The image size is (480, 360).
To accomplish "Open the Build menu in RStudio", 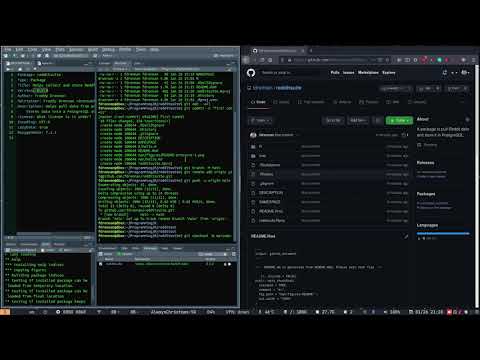I will (93, 50).
